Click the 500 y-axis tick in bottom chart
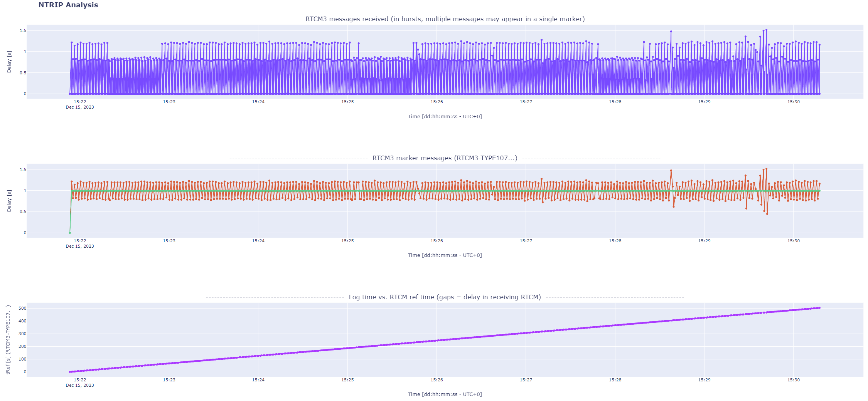Viewport: 868px width, 401px height. click(22, 308)
